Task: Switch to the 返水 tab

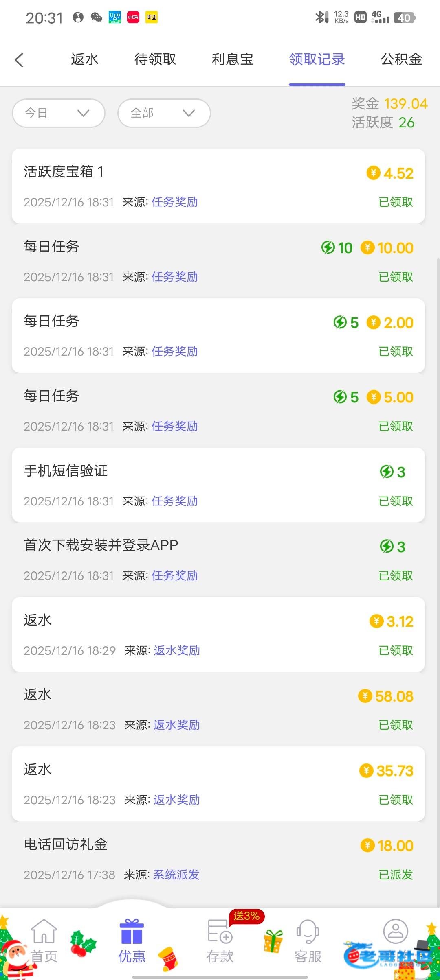Action: 85,59
